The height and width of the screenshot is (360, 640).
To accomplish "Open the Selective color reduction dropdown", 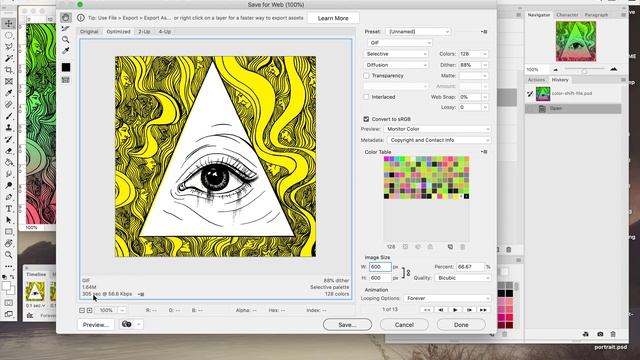I will coord(396,54).
